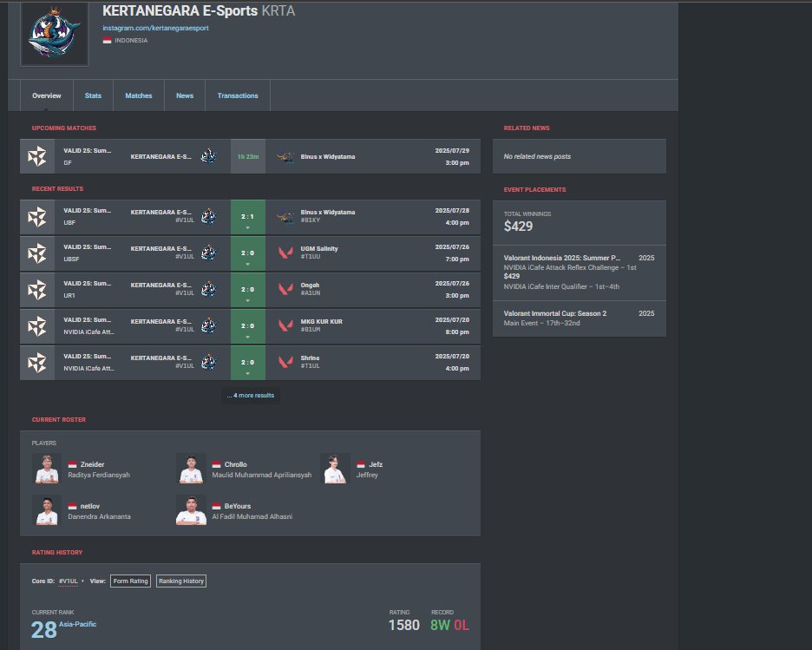Click the Kertanegara logo in the MKG KUR KUR row
Screen dimensions: 812x650
[209, 325]
